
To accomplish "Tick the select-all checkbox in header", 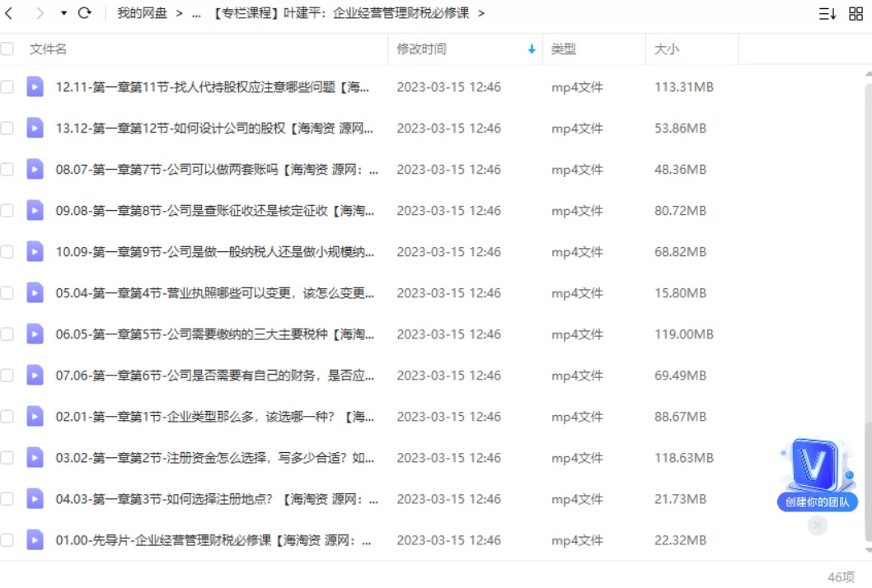I will point(7,49).
